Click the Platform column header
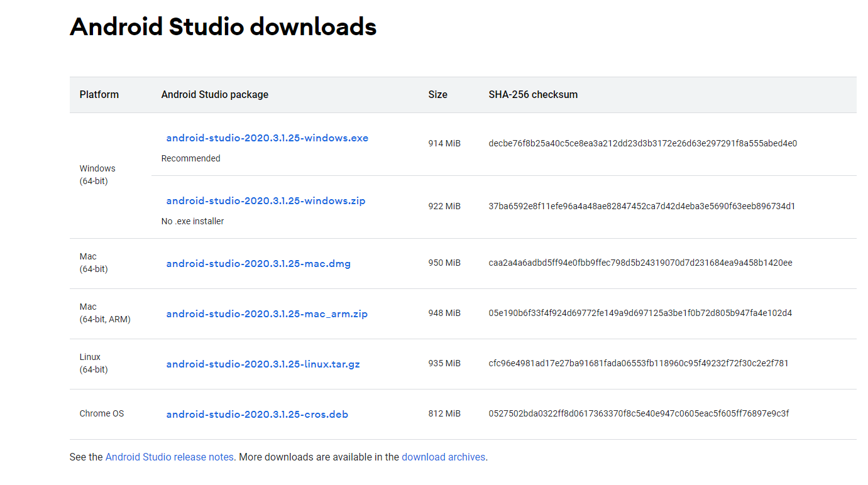This screenshot has width=868, height=485. coord(99,94)
